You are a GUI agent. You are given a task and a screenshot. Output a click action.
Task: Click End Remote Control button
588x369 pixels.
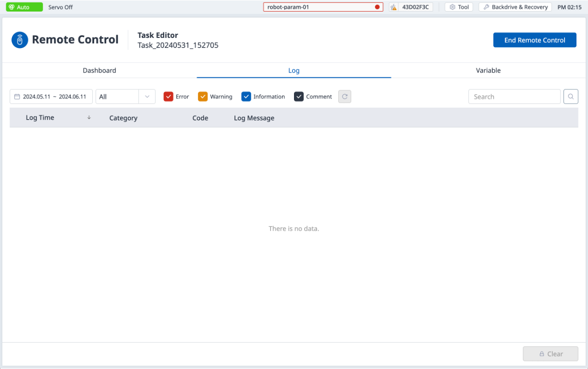535,40
